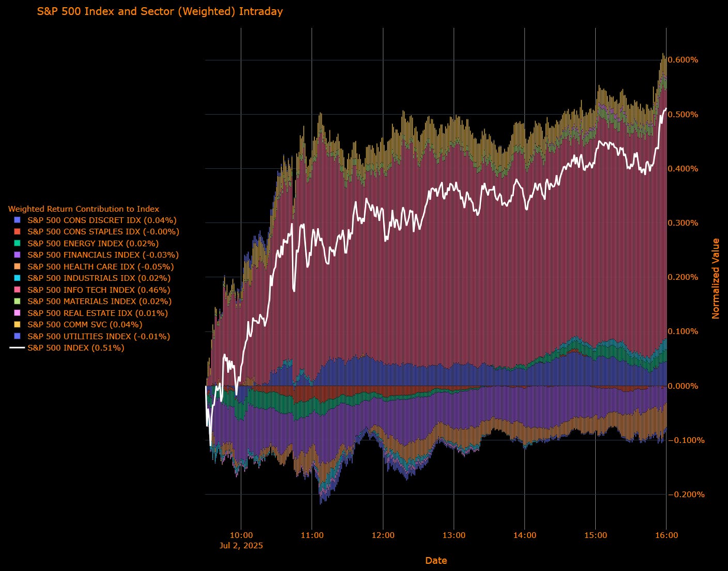Click the 0.100% y-axis tick label
Viewport: 728px width, 571px height.
click(683, 331)
